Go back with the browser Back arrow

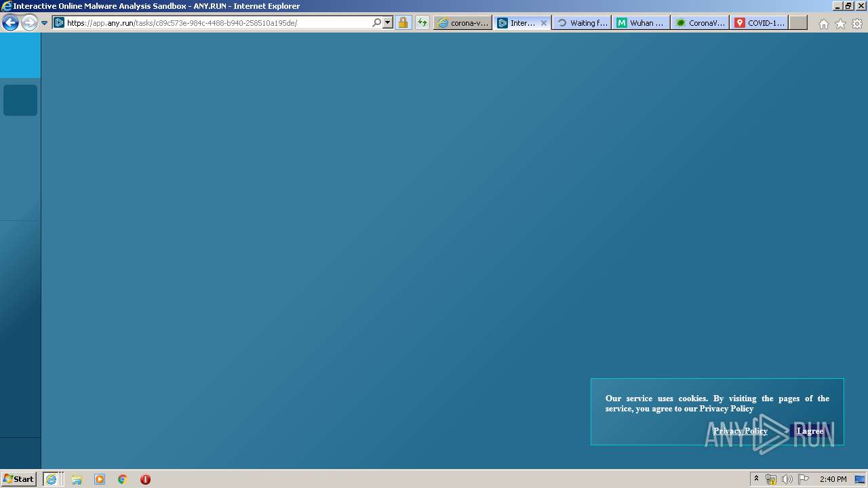(10, 22)
